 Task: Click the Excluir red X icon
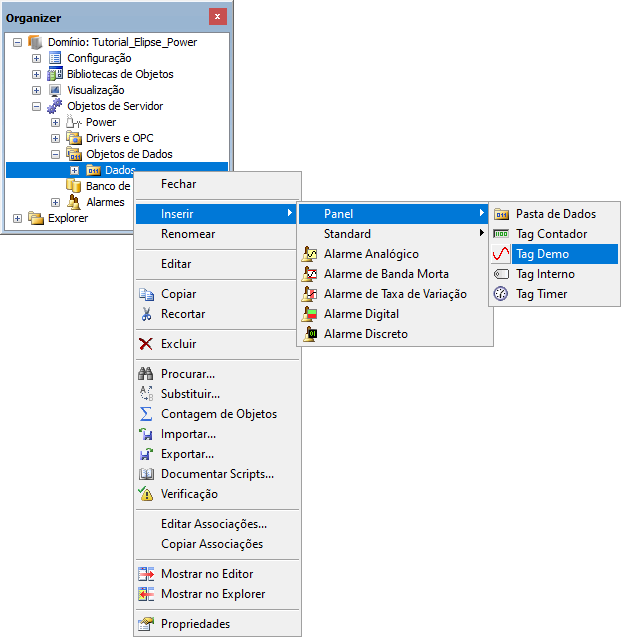point(146,344)
